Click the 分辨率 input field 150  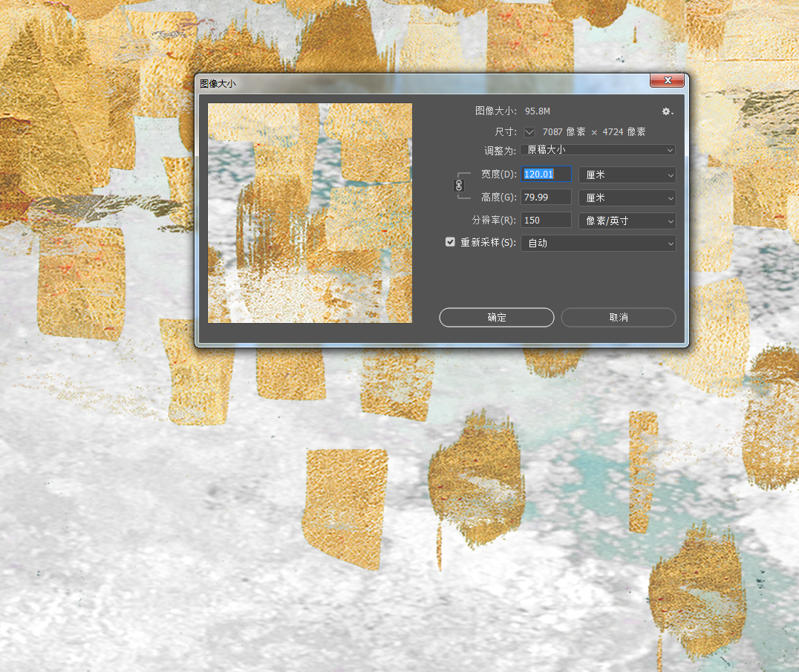coord(546,220)
